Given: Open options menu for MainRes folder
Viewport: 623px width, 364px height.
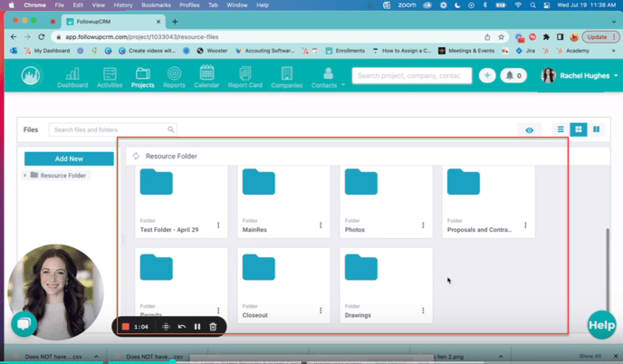Looking at the screenshot, I should pos(321,225).
